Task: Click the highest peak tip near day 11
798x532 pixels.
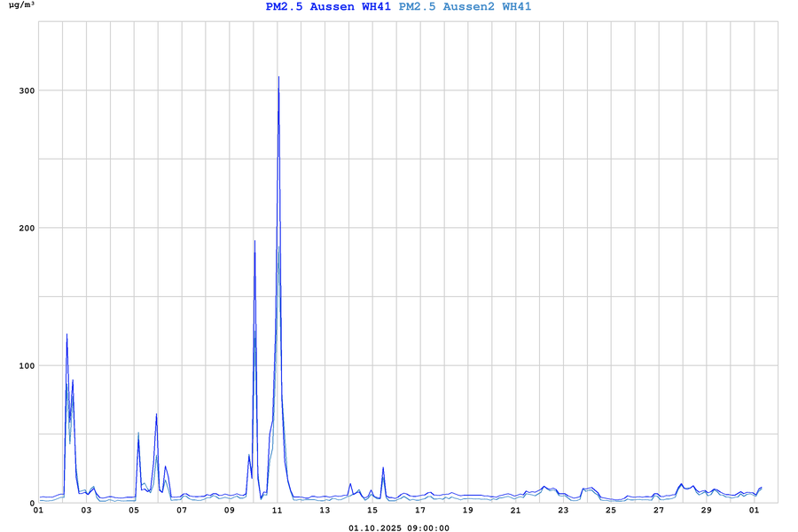Action: click(x=278, y=77)
